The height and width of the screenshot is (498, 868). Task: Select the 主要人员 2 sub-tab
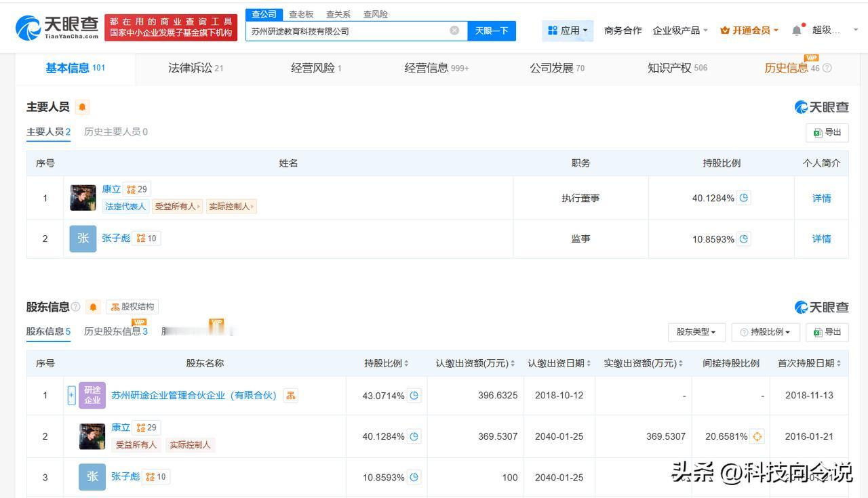pyautogui.click(x=48, y=132)
